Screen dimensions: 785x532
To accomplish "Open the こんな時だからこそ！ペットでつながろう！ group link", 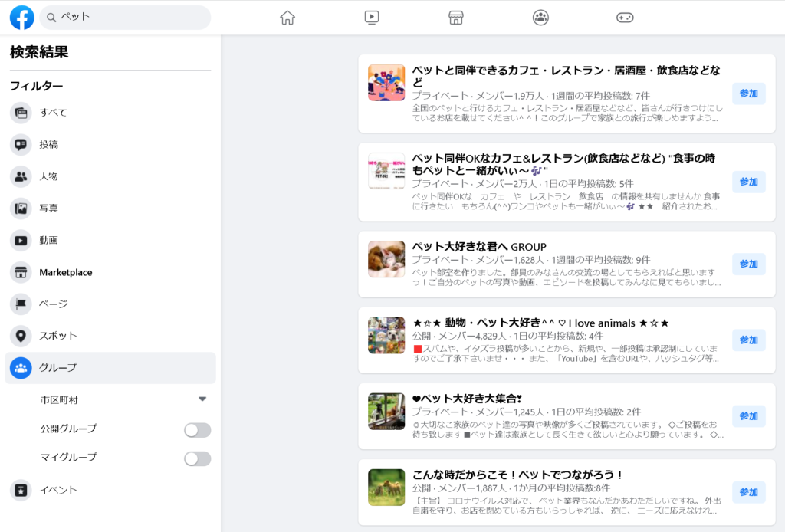I will pyautogui.click(x=517, y=475).
